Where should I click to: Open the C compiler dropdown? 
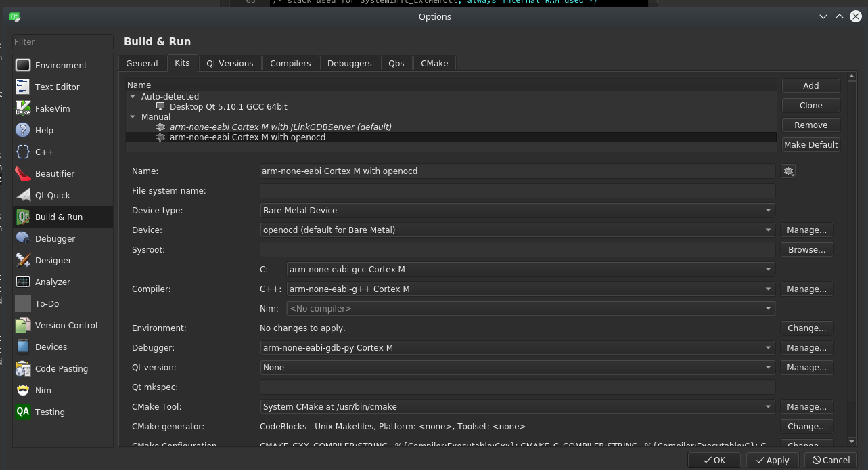tap(531, 270)
